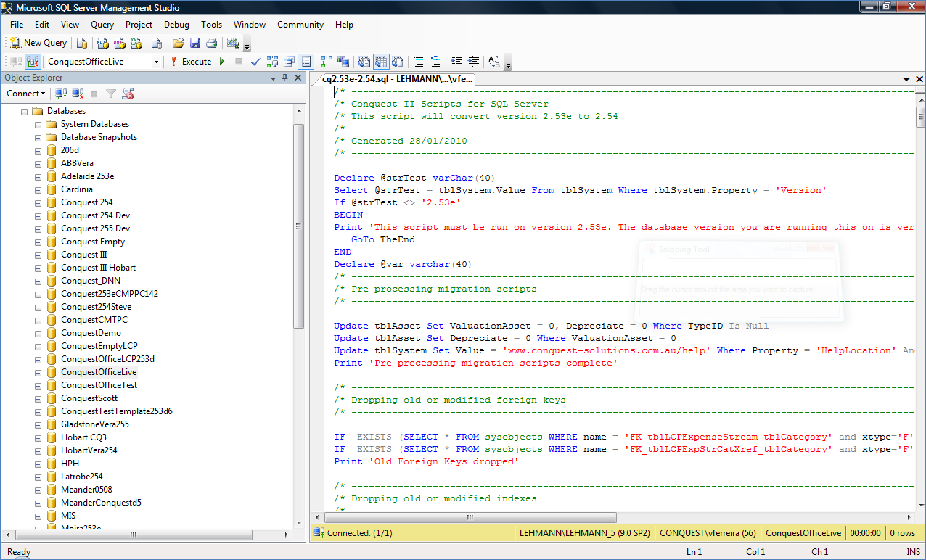
Task: Parse the query with the checkmark icon
Action: [x=255, y=62]
